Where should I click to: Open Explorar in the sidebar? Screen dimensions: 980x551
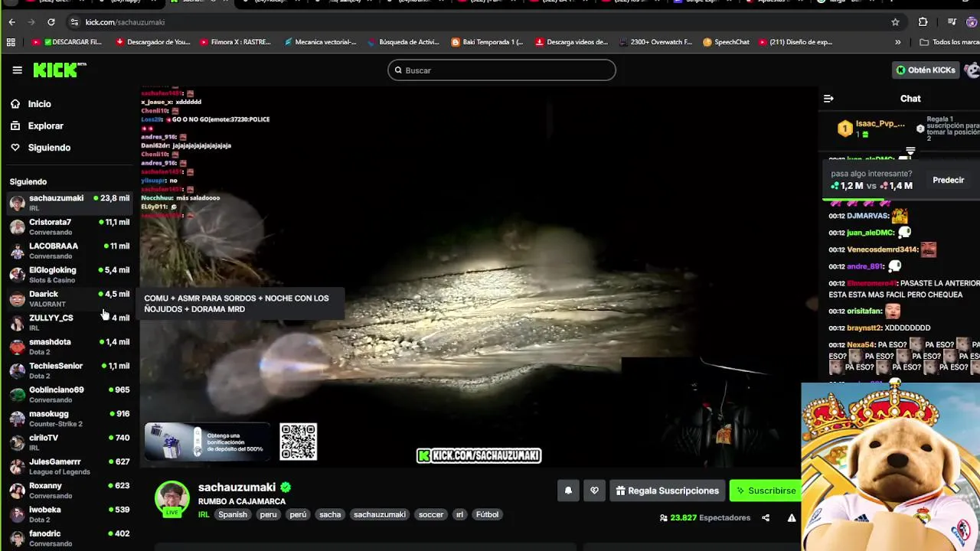pos(46,126)
